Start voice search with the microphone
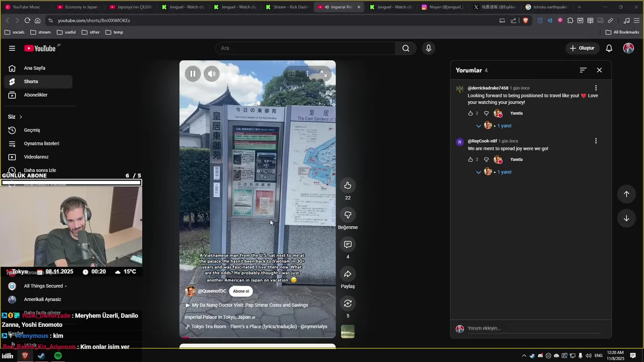Image resolution: width=644 pixels, height=362 pixels. pos(429,48)
